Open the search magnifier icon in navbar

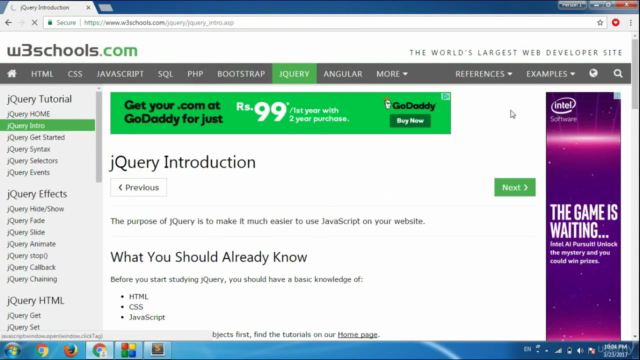pos(618,73)
